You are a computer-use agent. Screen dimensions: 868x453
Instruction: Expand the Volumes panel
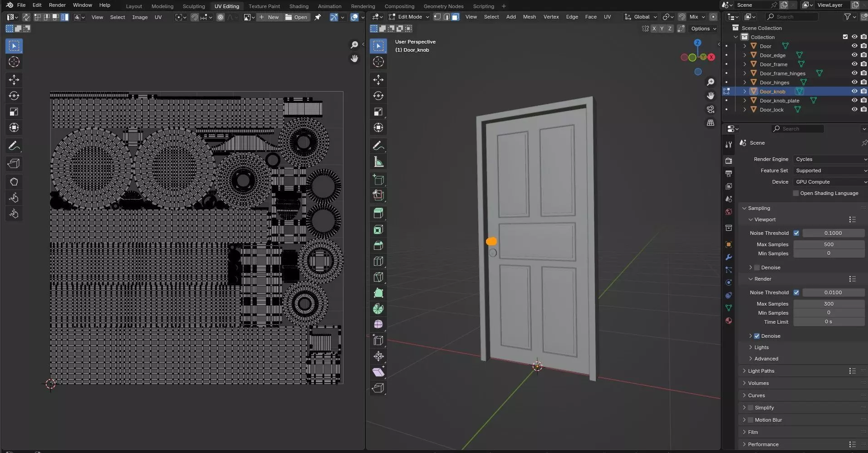point(759,383)
